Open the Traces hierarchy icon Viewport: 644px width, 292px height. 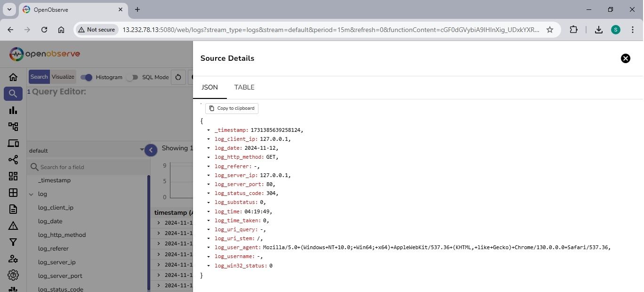tap(13, 127)
